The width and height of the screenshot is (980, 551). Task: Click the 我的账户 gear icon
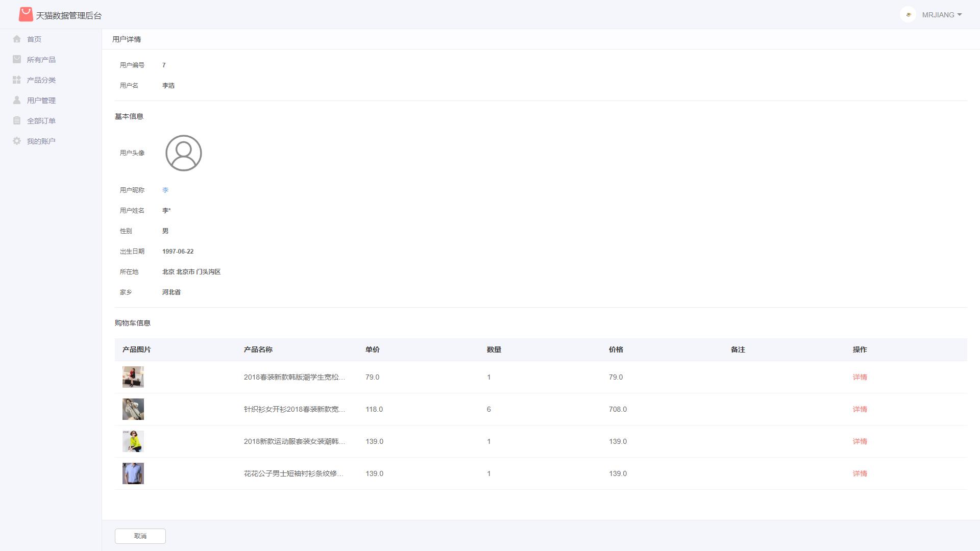tap(17, 141)
